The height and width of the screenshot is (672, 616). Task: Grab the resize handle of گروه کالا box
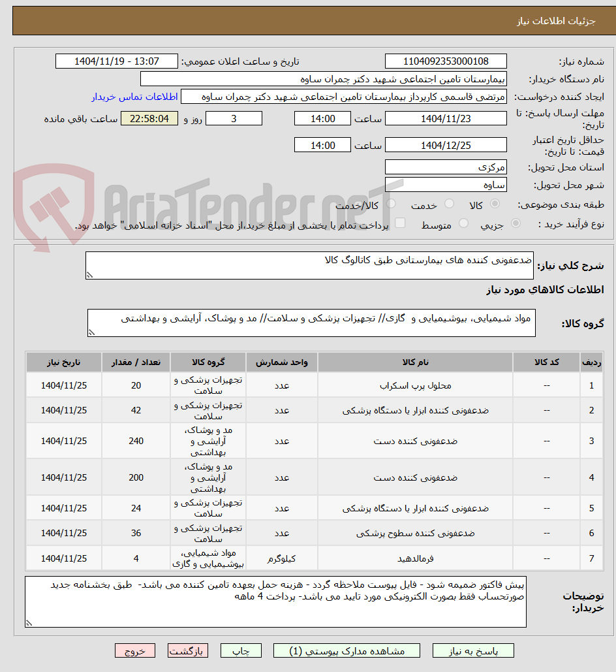click(91, 332)
